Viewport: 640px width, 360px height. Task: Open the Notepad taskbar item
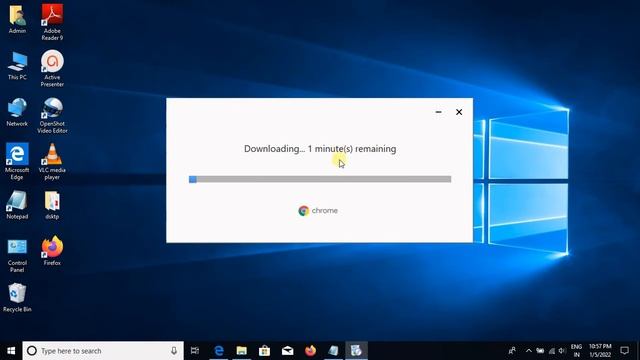click(333, 351)
